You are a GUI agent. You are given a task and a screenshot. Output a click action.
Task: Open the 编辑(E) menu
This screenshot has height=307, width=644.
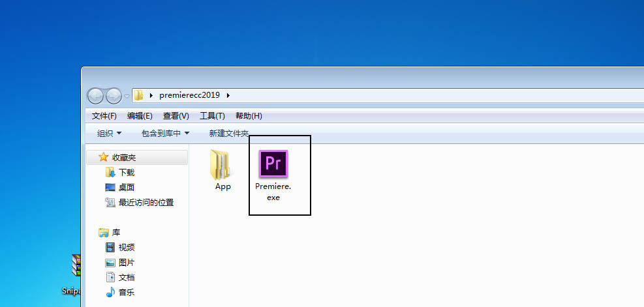click(140, 116)
